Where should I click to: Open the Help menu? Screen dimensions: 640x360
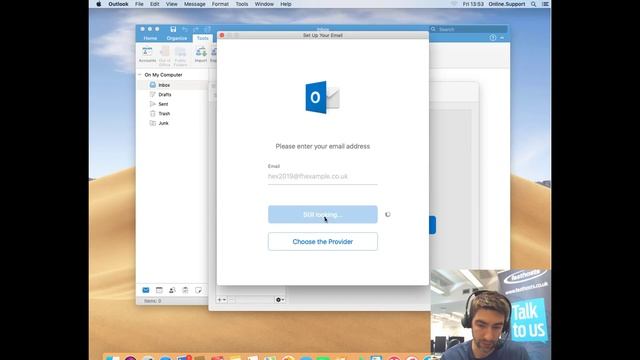[x=286, y=4]
